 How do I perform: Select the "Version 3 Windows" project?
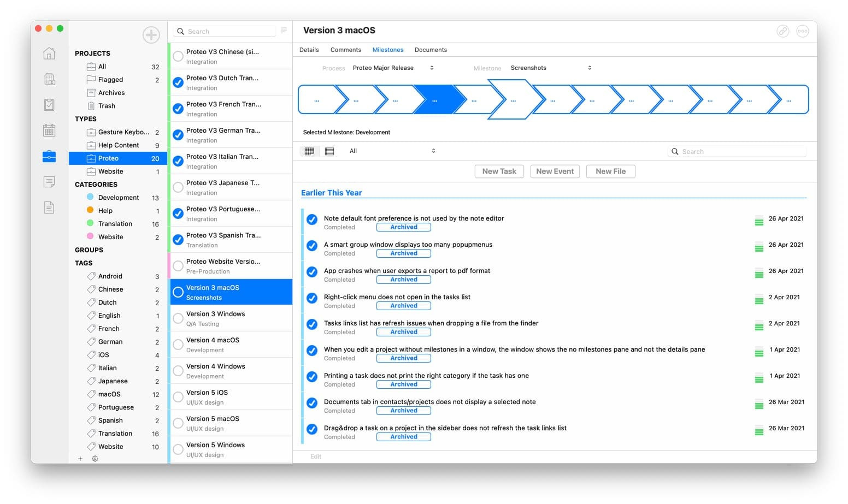point(231,318)
